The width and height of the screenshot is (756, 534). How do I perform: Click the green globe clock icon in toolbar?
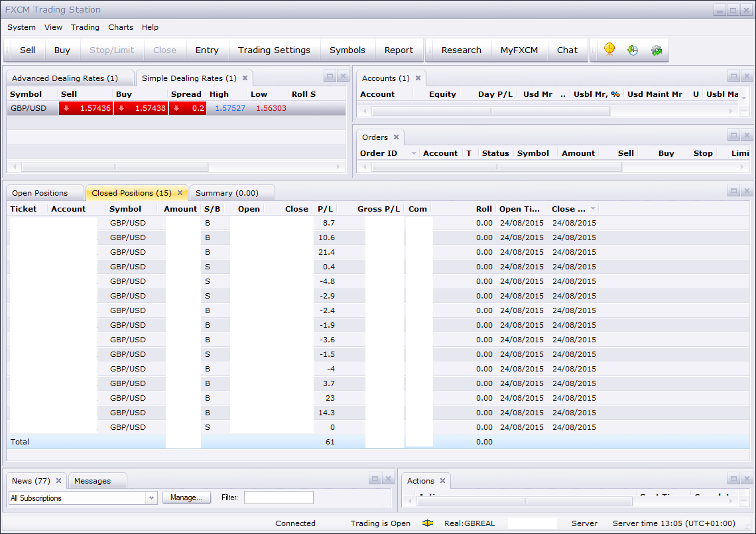click(633, 50)
